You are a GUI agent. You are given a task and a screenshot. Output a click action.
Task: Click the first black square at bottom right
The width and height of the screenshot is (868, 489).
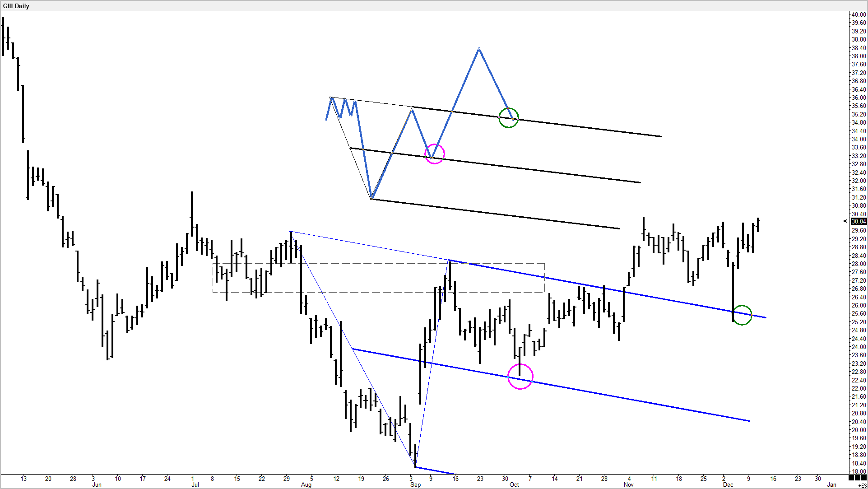tap(851, 478)
